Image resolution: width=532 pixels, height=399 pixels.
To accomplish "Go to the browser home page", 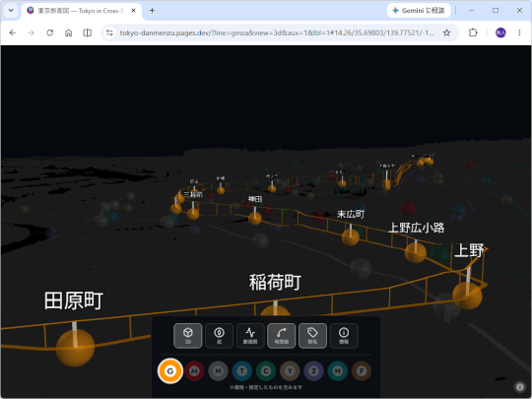I will click(69, 33).
